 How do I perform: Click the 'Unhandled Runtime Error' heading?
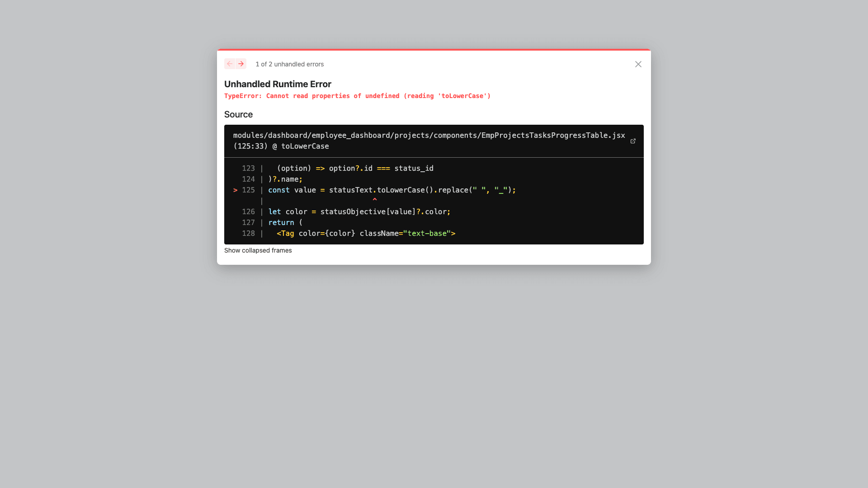pos(278,84)
